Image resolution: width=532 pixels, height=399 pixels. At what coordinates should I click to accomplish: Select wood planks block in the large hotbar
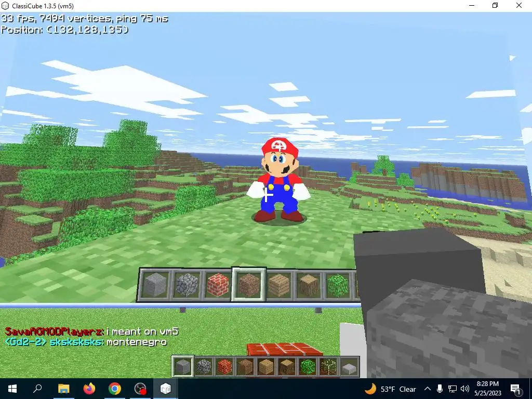[279, 285]
